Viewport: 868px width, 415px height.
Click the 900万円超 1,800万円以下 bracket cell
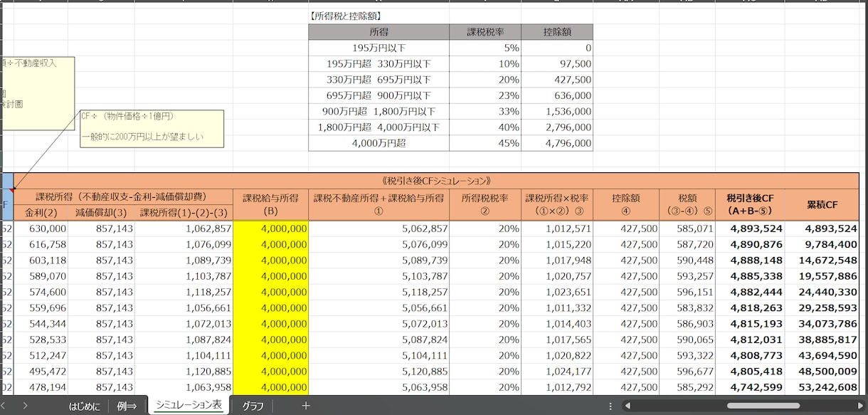379,111
